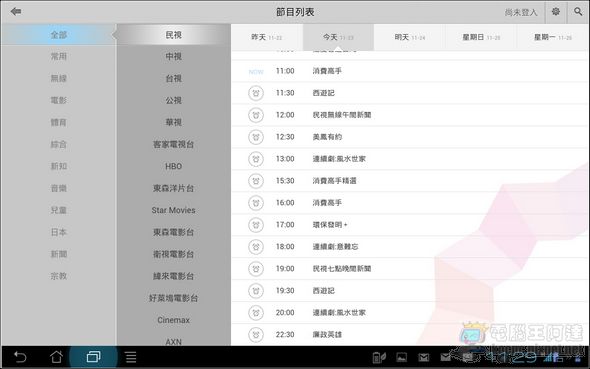Choose channel 東森洋片台
The image size is (590, 369).
(173, 188)
